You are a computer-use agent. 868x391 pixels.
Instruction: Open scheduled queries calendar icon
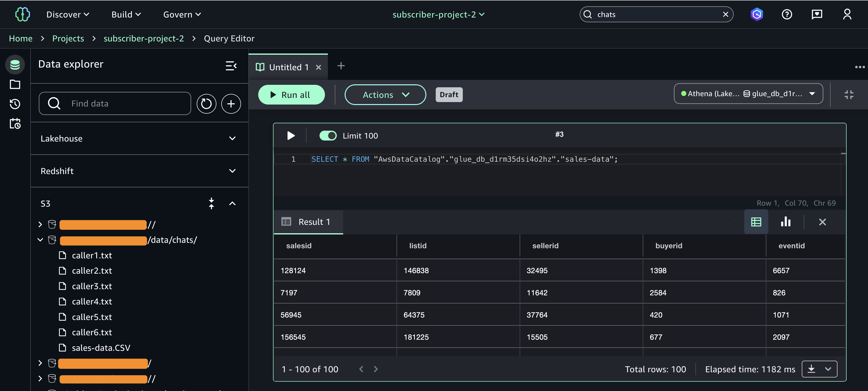[15, 124]
